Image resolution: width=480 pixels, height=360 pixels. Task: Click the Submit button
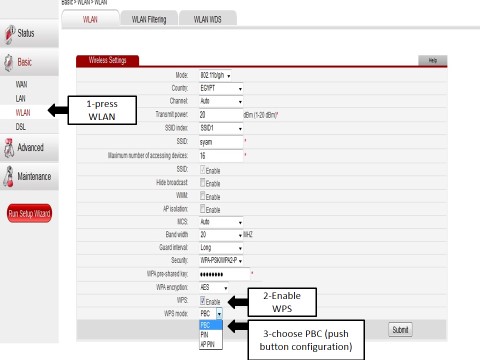point(400,330)
